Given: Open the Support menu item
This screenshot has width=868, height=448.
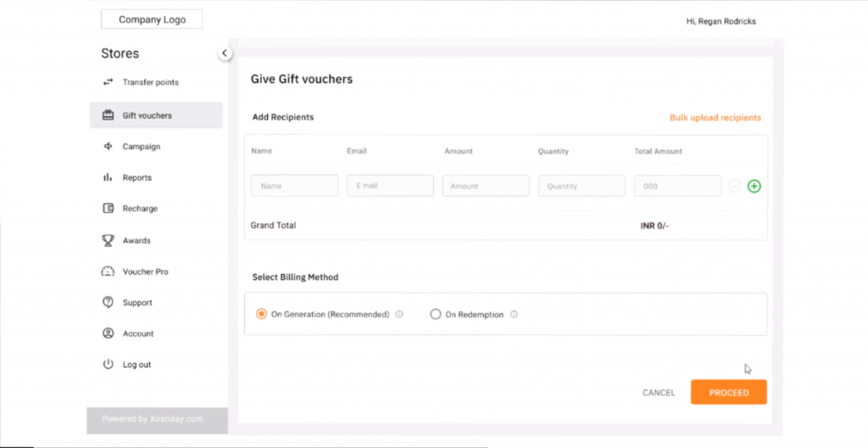Looking at the screenshot, I should [x=136, y=303].
